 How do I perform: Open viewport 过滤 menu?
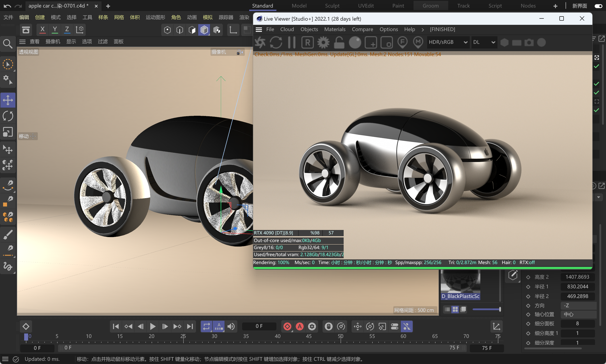(x=103, y=42)
